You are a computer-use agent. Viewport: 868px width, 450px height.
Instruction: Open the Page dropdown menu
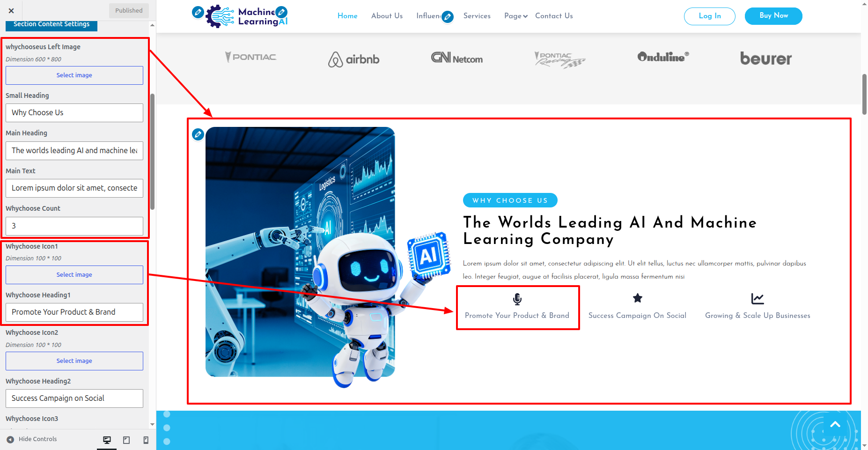click(x=516, y=16)
